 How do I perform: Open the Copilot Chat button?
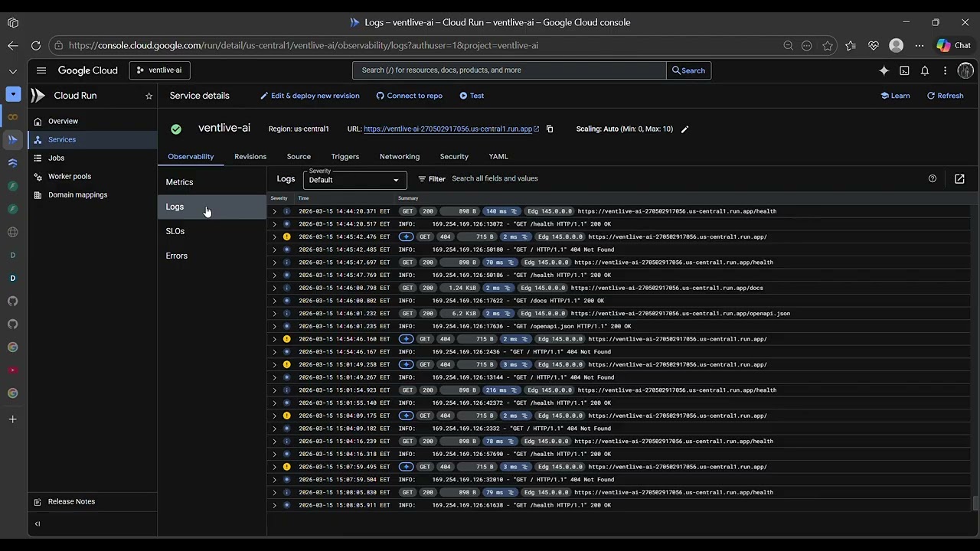(x=954, y=45)
